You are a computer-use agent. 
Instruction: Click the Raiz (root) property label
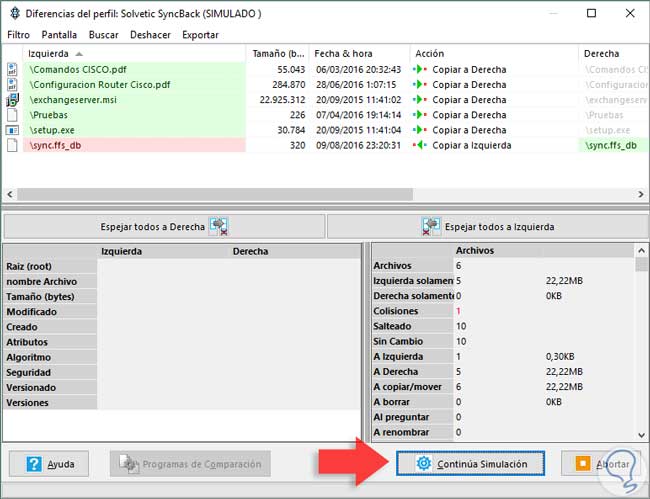click(x=29, y=266)
